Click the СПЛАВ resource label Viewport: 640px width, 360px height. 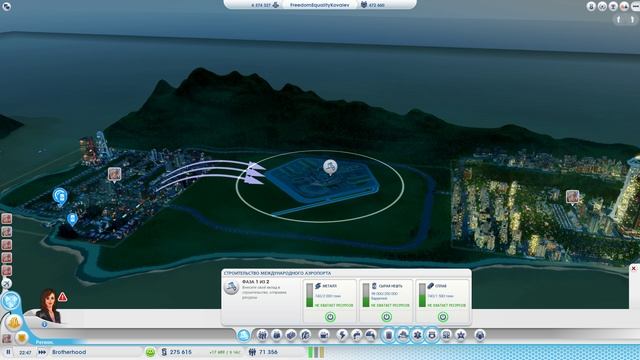[x=441, y=286]
